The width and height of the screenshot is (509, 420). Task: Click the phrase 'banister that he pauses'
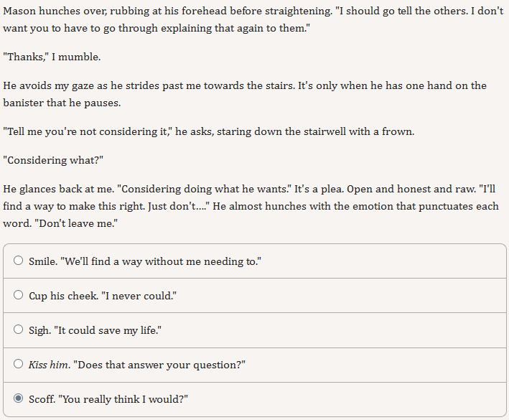(x=62, y=103)
